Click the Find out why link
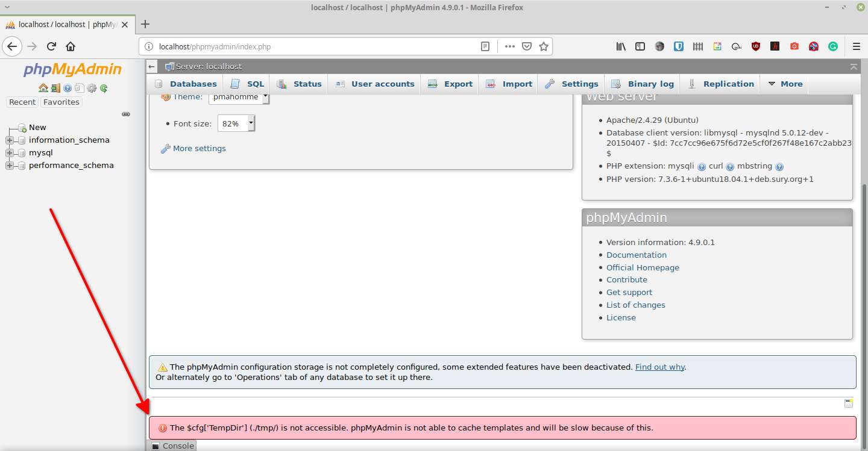The height and width of the screenshot is (451, 868). [x=660, y=367]
